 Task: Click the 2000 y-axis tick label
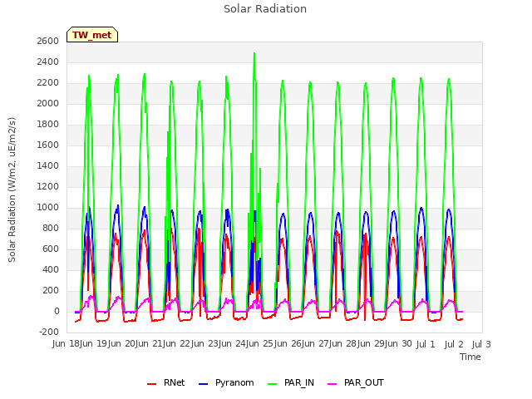(x=48, y=103)
